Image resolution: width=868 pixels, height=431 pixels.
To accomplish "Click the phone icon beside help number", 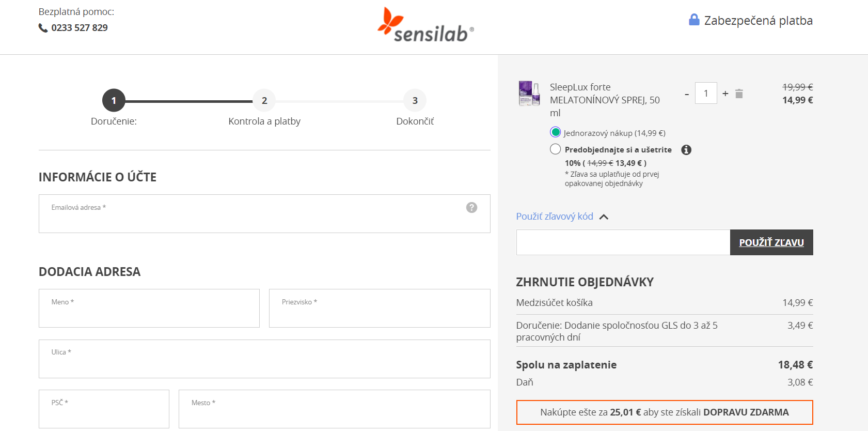I will click(x=43, y=28).
